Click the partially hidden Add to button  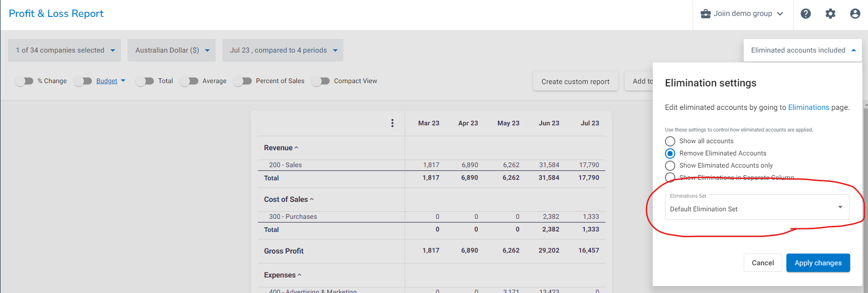tap(639, 81)
